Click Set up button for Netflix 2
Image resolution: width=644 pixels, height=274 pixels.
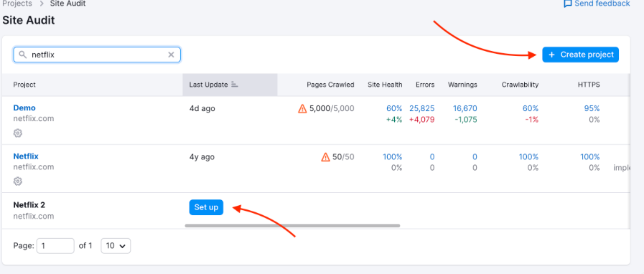point(206,207)
